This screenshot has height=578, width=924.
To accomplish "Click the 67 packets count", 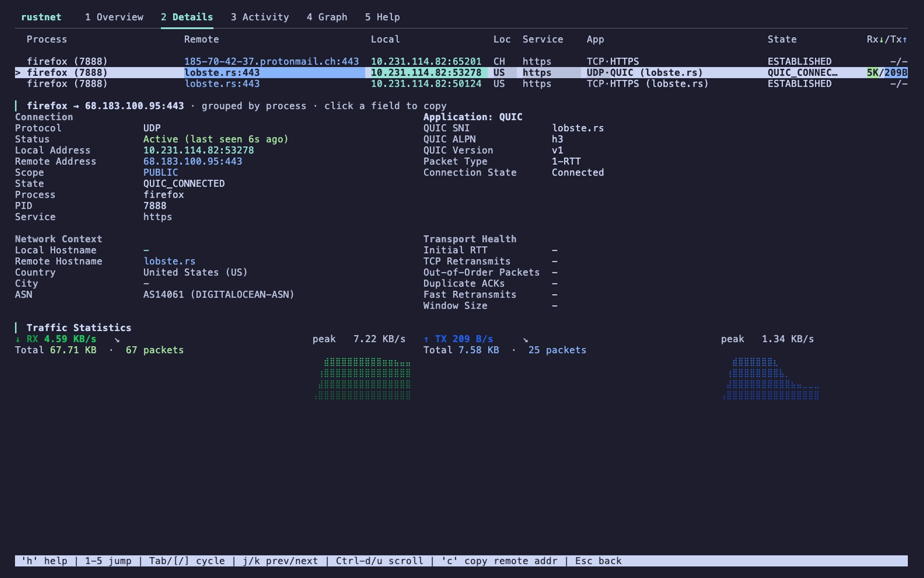I will 155,350.
